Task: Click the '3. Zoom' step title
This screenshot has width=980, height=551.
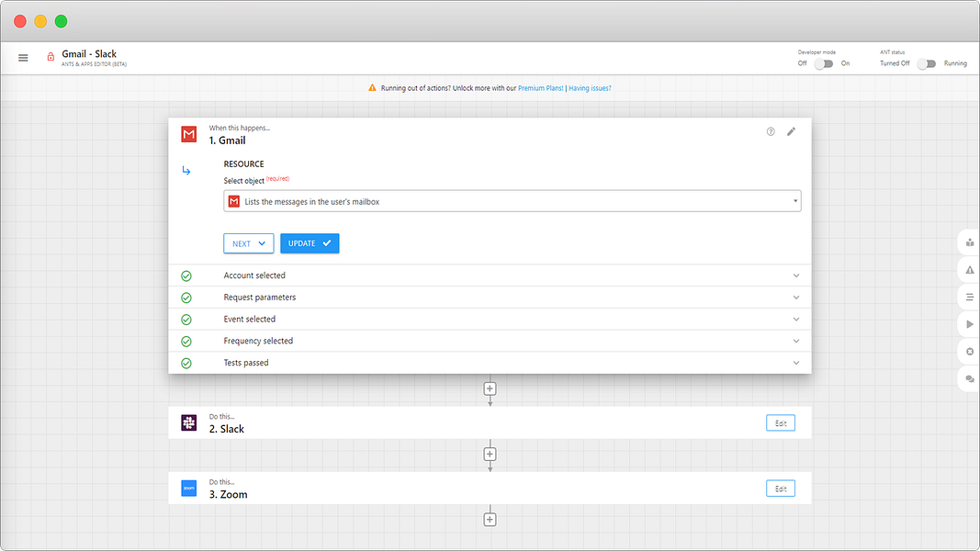Action: pyautogui.click(x=228, y=494)
